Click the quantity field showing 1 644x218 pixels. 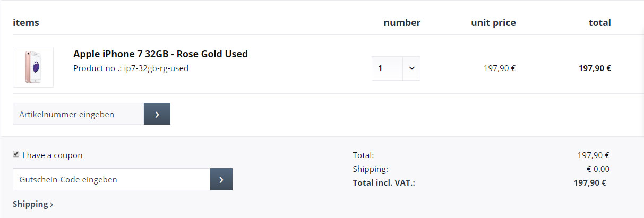(x=387, y=68)
